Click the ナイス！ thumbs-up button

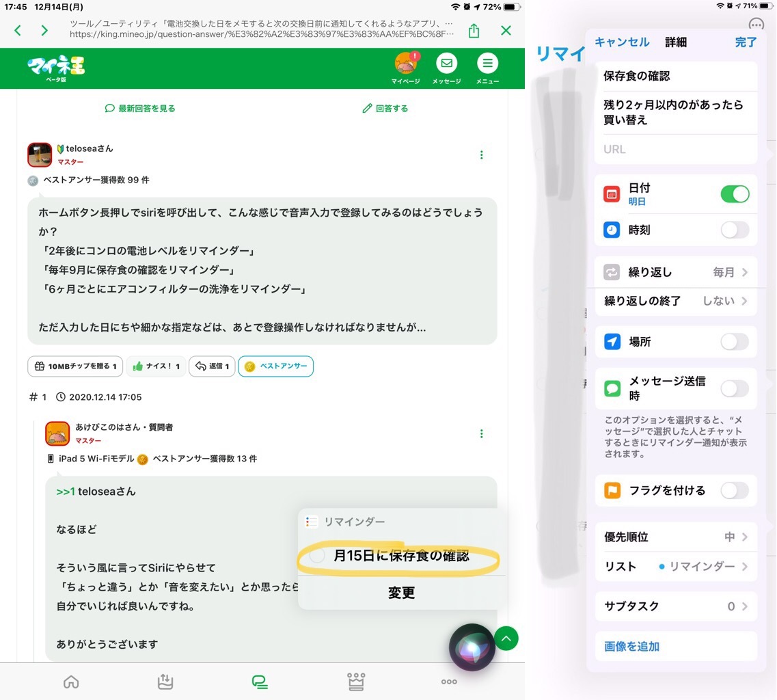[156, 366]
